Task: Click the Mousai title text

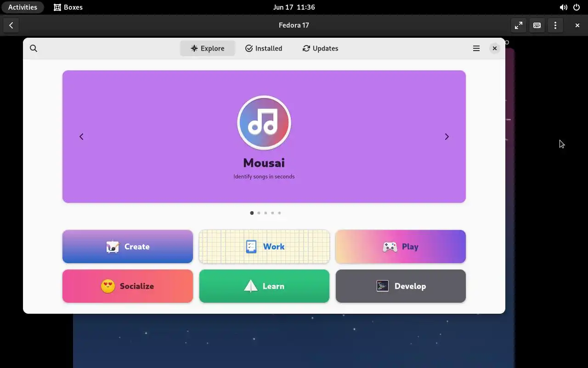Action: coord(264,163)
